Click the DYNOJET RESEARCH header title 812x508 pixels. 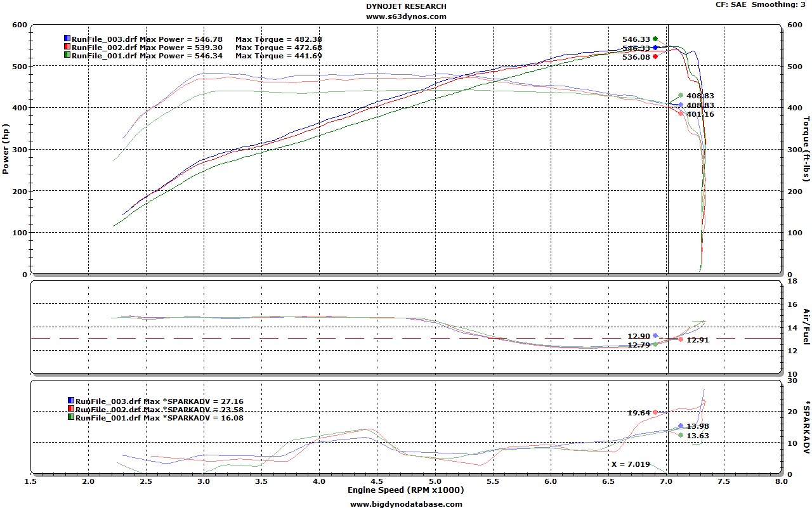[x=405, y=5]
